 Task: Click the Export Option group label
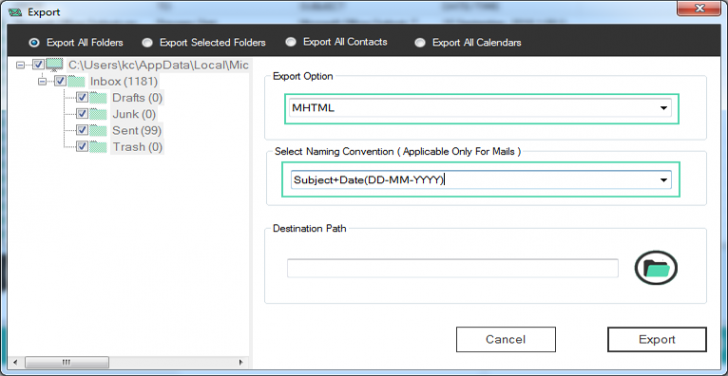tap(303, 76)
